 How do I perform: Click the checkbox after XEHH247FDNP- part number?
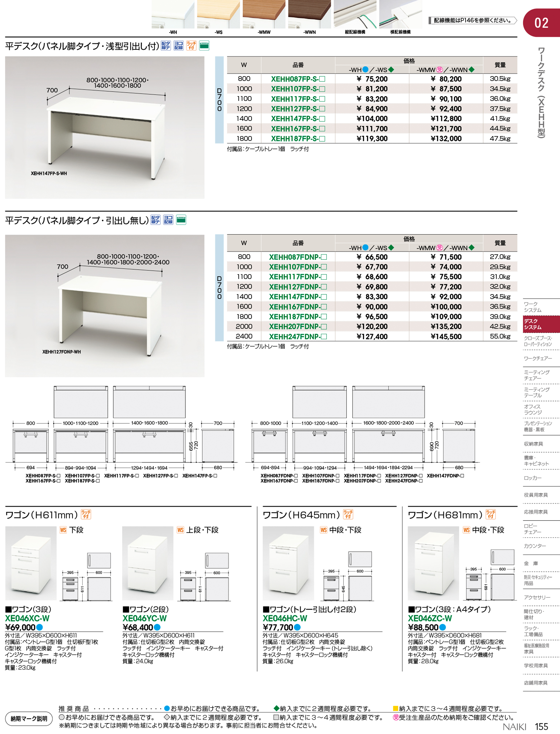(x=324, y=337)
